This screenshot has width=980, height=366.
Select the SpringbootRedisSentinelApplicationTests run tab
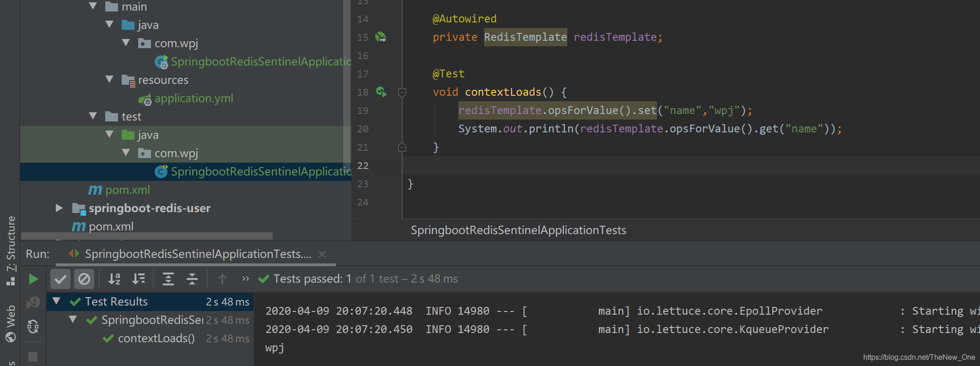coord(195,254)
